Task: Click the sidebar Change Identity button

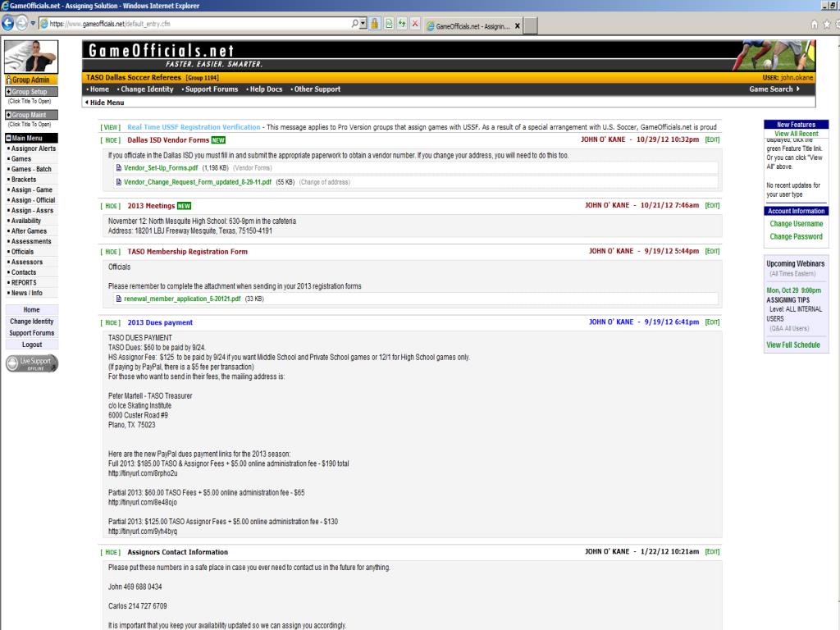Action: (32, 322)
